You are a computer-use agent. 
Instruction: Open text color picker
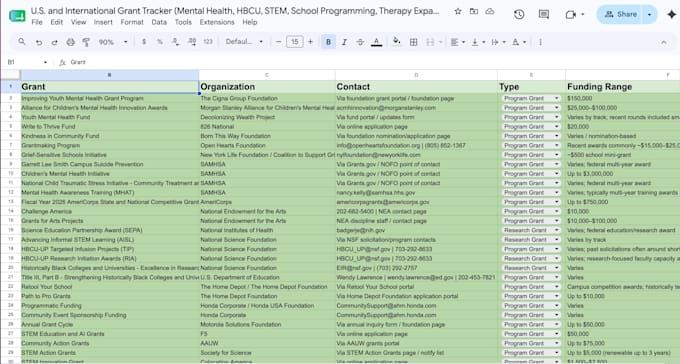pos(376,42)
